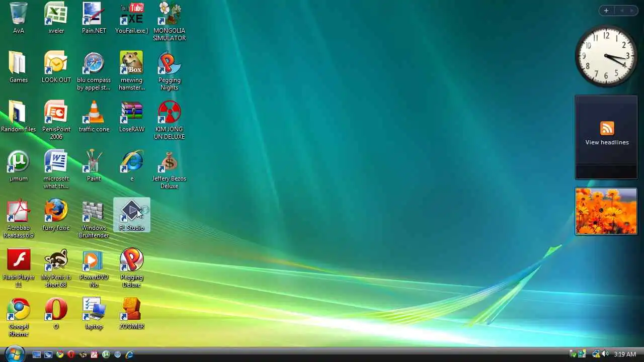Click the Windows Start orb
Viewport: 644px width, 362px height.
pos(15,354)
